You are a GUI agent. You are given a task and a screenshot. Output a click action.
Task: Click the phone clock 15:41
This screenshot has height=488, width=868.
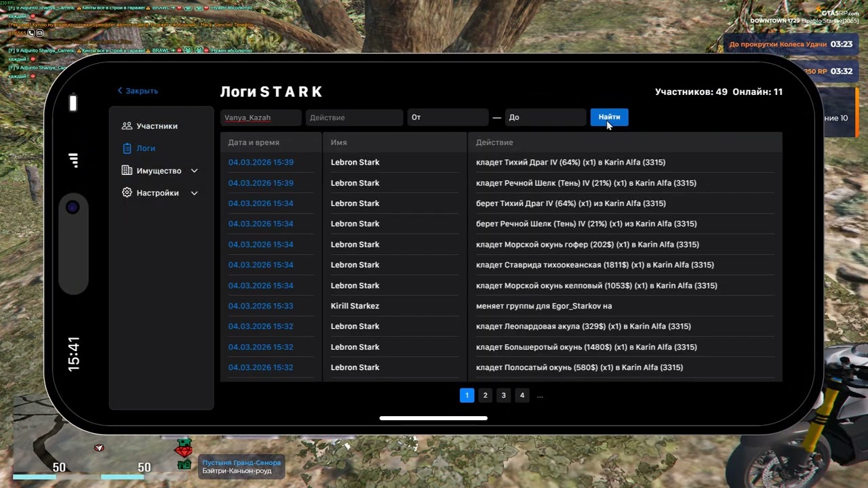[73, 353]
